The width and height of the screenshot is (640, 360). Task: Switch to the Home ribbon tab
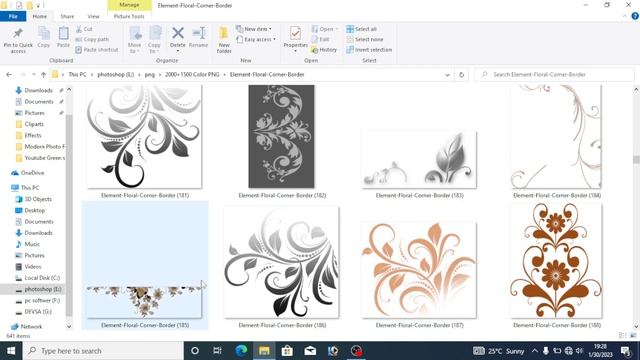(40, 16)
